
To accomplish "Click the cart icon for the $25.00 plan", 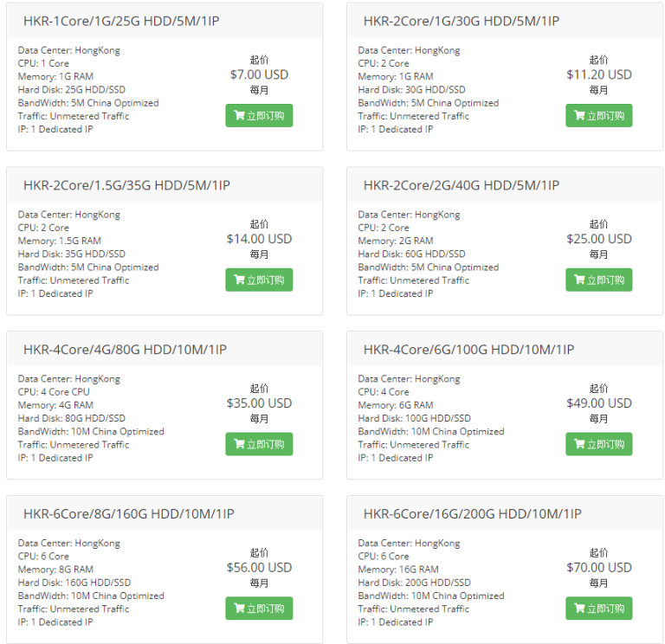I will pos(579,280).
